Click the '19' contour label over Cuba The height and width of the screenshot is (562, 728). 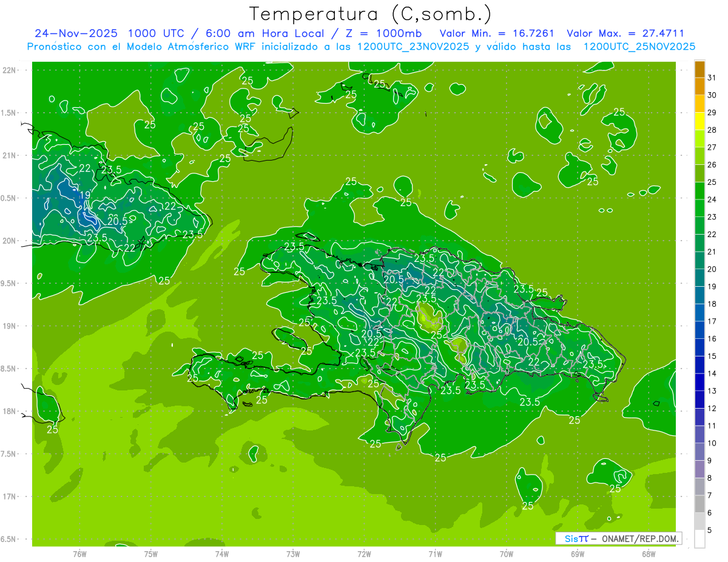[85, 195]
